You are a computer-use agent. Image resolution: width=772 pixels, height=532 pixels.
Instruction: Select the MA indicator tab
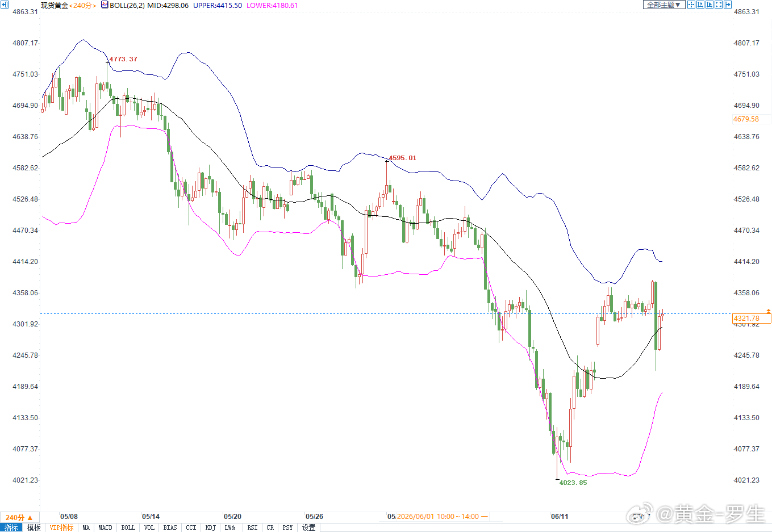pyautogui.click(x=86, y=527)
